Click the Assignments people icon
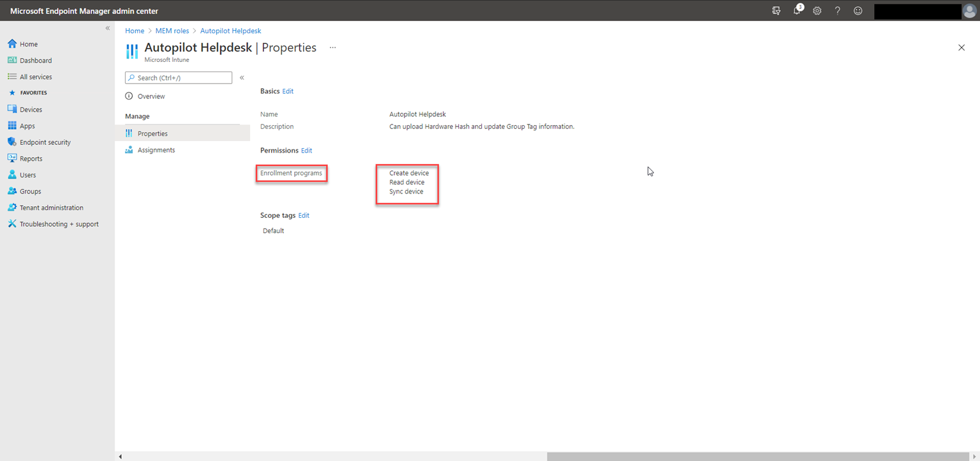 pyautogui.click(x=130, y=150)
